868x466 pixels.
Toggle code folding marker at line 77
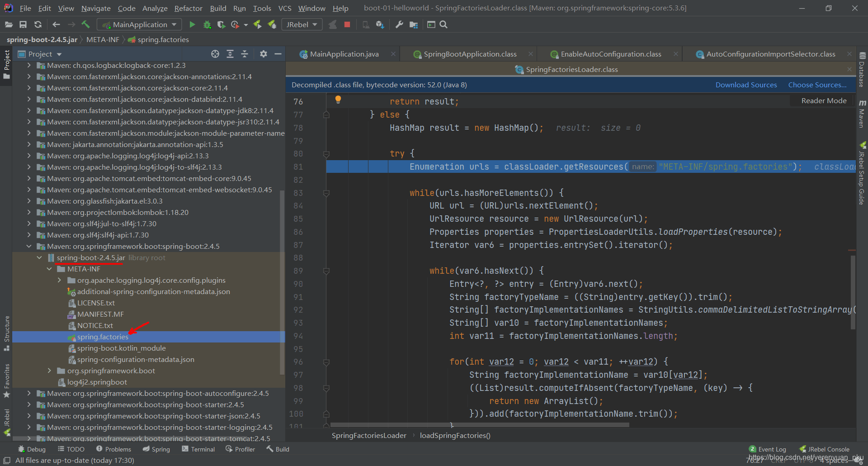pyautogui.click(x=326, y=115)
